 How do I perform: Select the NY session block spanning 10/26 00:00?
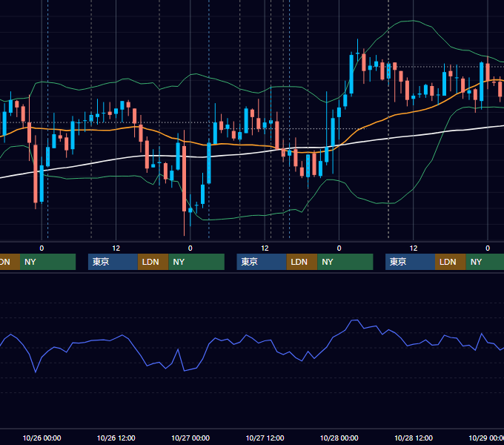47,262
